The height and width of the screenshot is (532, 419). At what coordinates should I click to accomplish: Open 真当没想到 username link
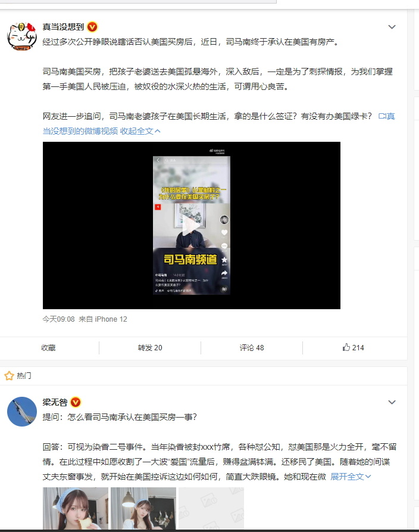[63, 27]
